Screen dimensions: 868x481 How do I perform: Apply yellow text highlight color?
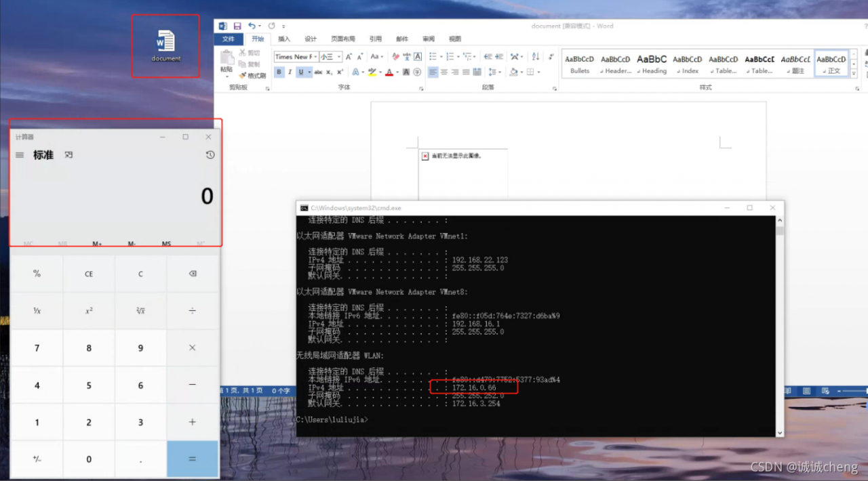(372, 72)
